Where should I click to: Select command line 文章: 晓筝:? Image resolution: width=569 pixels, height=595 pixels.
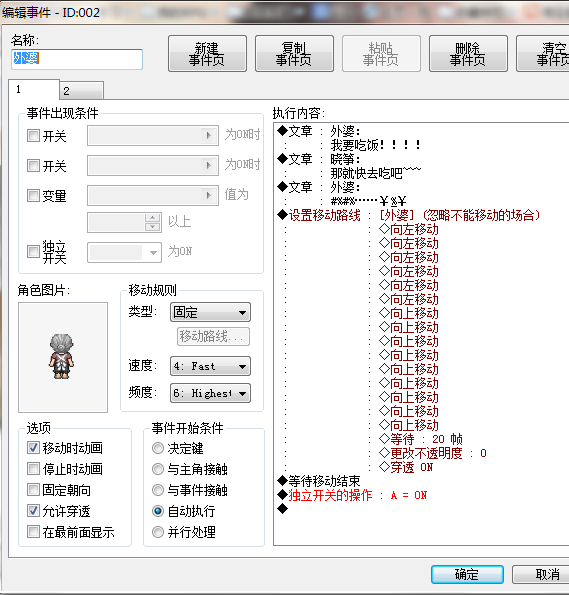click(x=319, y=159)
